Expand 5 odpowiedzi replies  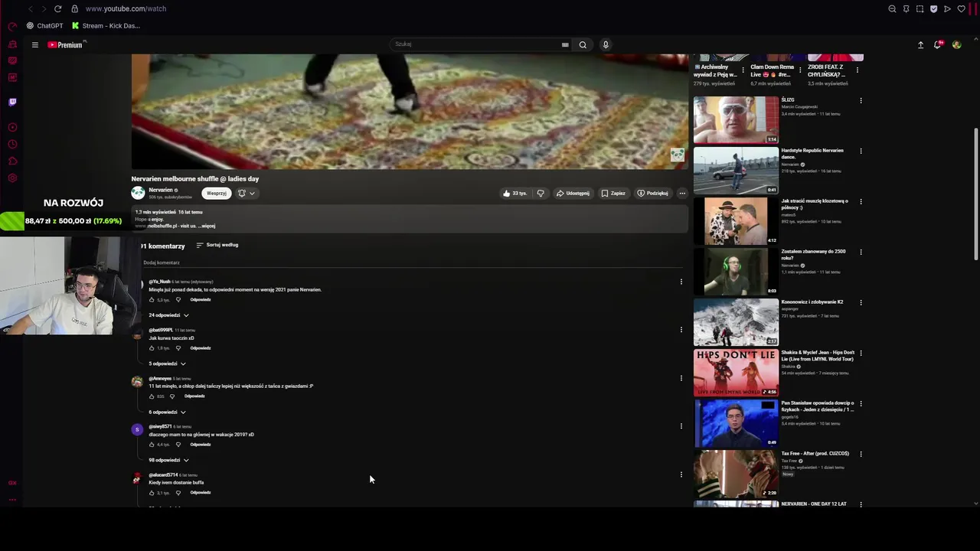pyautogui.click(x=167, y=364)
